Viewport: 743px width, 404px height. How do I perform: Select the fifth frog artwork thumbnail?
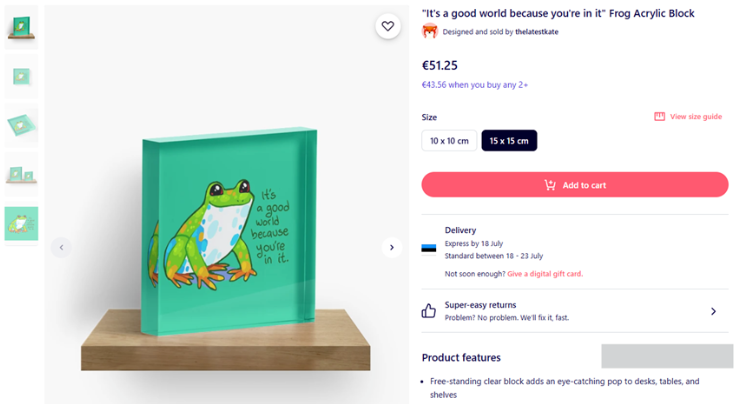[21, 223]
